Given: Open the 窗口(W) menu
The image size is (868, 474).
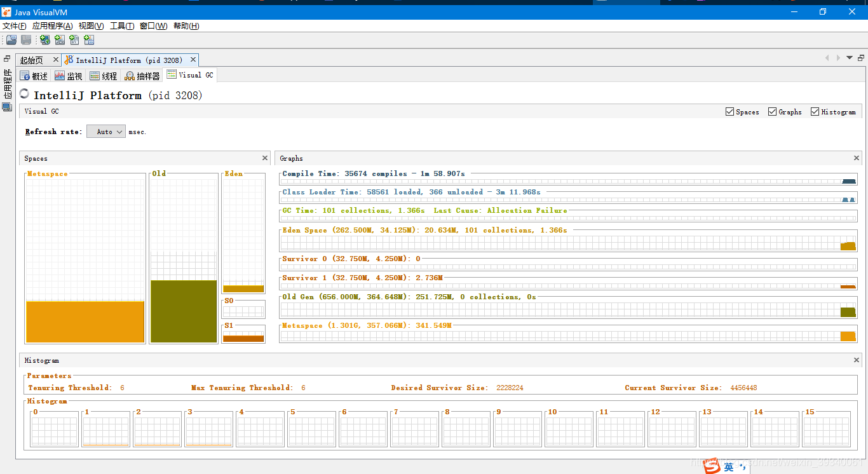Looking at the screenshot, I should (x=153, y=26).
